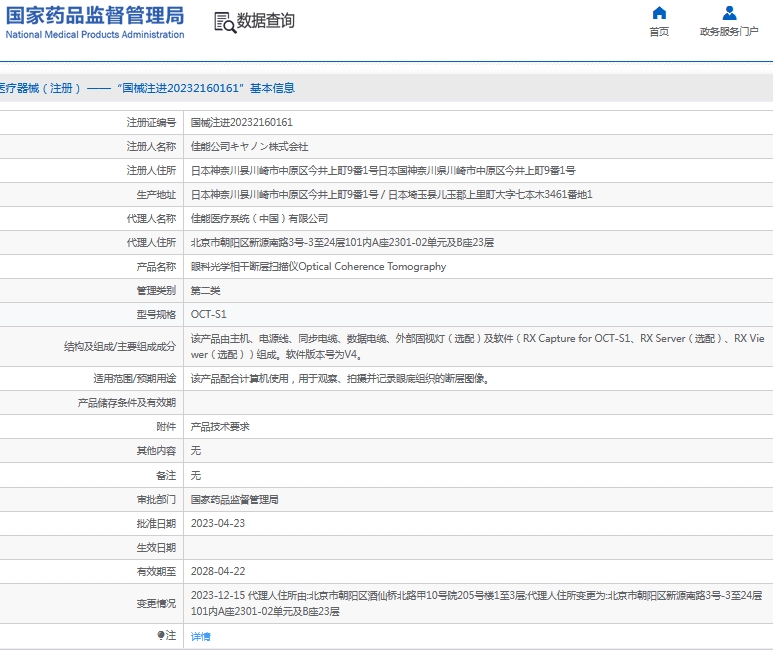Click the 审批部门 row label

point(156,499)
